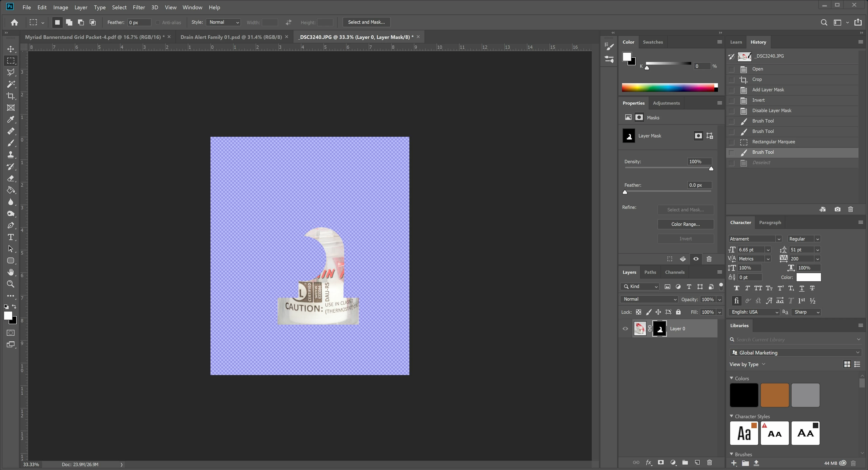Screen dimensions: 868x470
Task: Select the Magic Wand tool
Action: [11, 84]
